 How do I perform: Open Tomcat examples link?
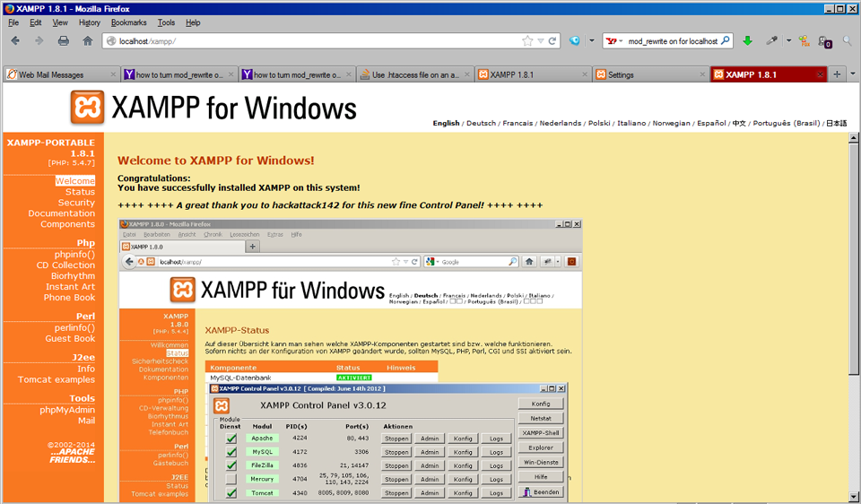click(56, 379)
